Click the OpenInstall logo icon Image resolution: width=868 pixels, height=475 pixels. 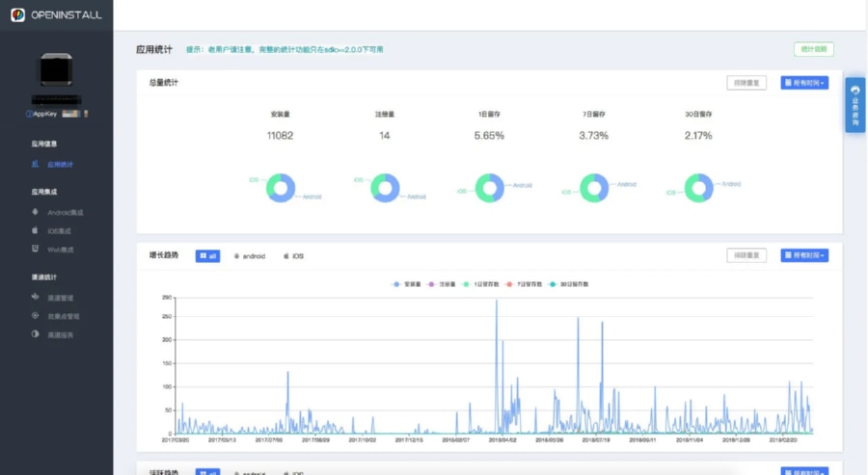click(17, 14)
